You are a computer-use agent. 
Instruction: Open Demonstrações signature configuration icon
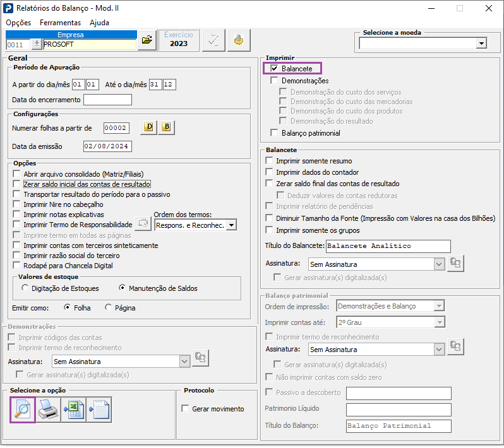tap(201, 358)
